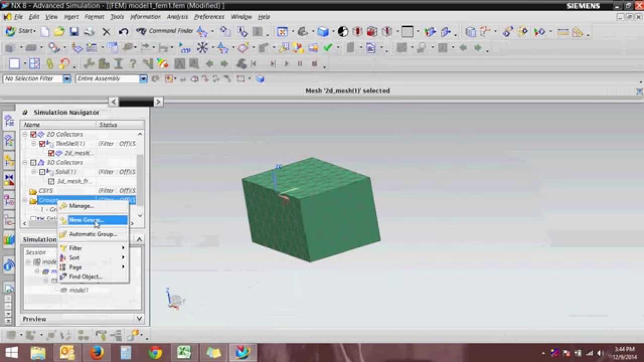The image size is (644, 362).
Task: Click the measure ruler icon
Action: pos(562,32)
